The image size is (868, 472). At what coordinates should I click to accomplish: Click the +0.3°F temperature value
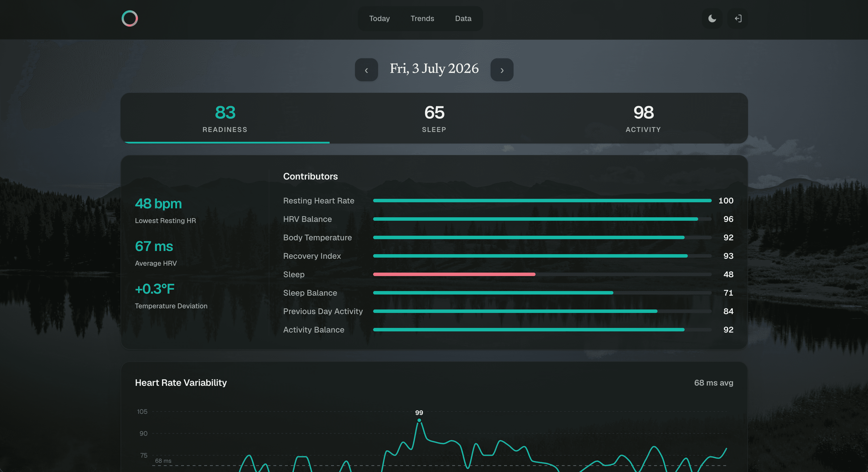155,289
